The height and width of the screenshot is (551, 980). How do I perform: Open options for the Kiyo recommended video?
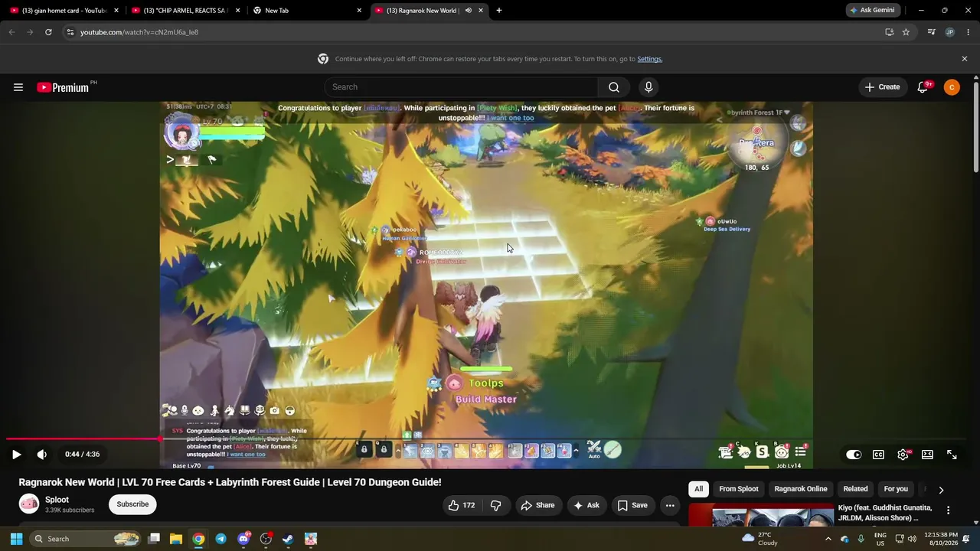948,510
